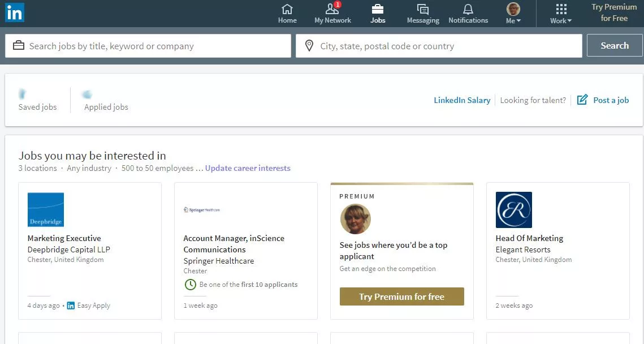Expand the Me dropdown menu

[x=513, y=20]
